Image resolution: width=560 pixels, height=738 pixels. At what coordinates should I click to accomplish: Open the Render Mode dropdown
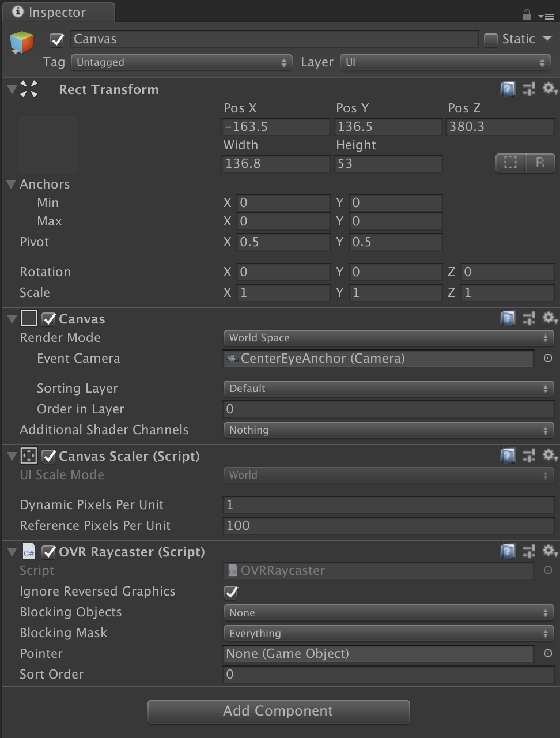click(388, 338)
